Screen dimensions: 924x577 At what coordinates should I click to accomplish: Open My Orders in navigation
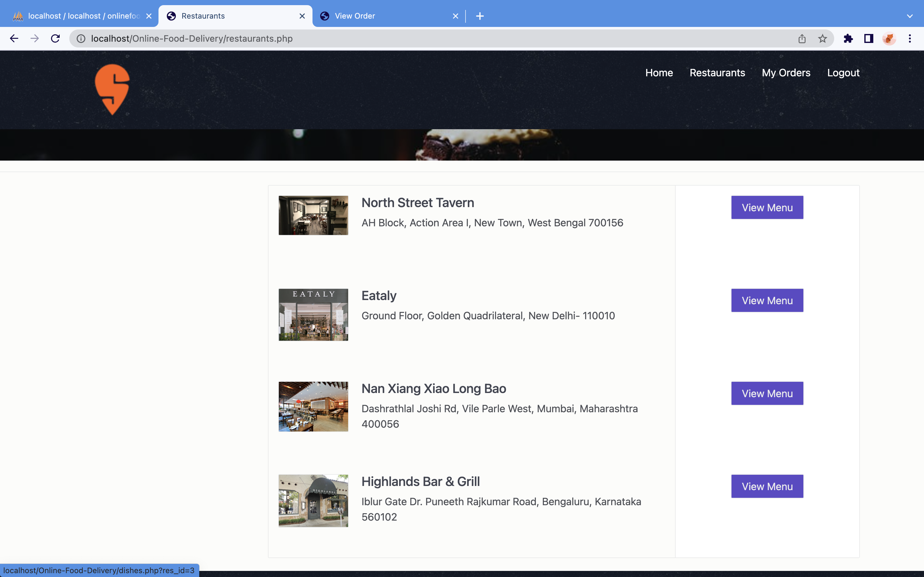(x=786, y=73)
